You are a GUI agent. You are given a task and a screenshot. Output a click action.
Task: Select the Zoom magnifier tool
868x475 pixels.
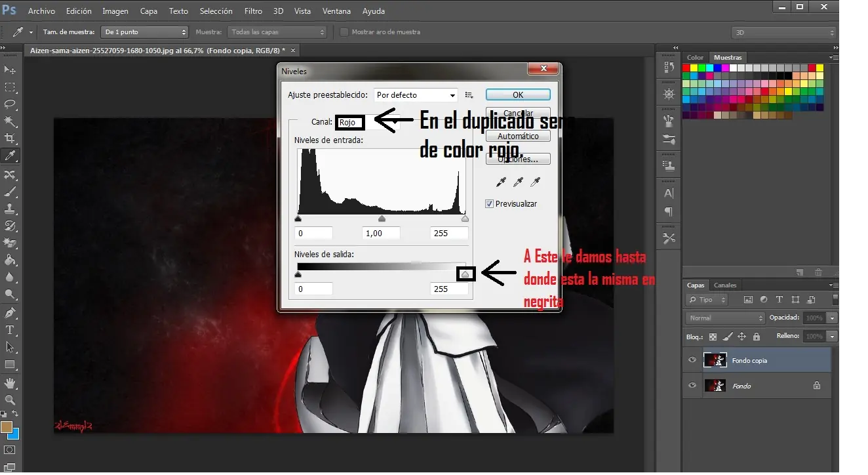point(10,400)
